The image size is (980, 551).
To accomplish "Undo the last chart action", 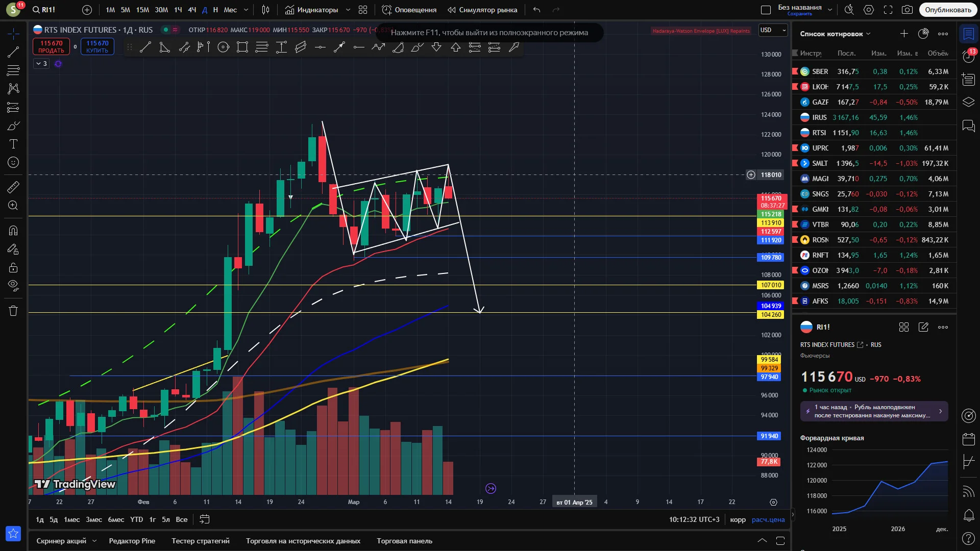I will click(536, 10).
